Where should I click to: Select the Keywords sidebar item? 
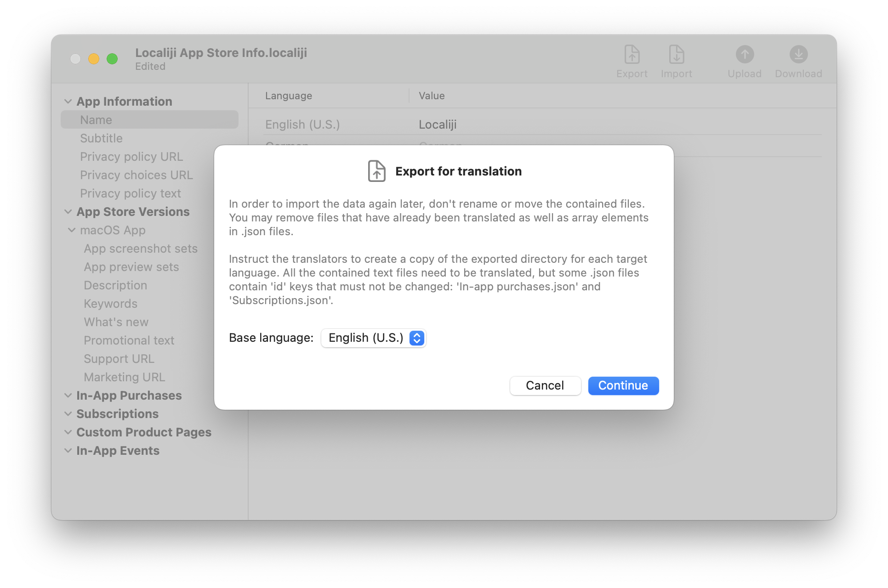[x=111, y=304]
